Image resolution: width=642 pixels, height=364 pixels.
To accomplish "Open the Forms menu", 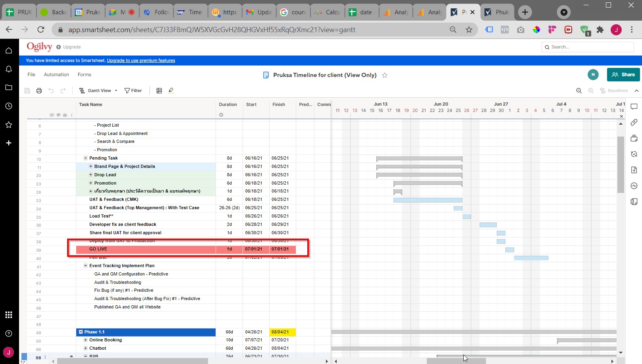I will (x=84, y=75).
